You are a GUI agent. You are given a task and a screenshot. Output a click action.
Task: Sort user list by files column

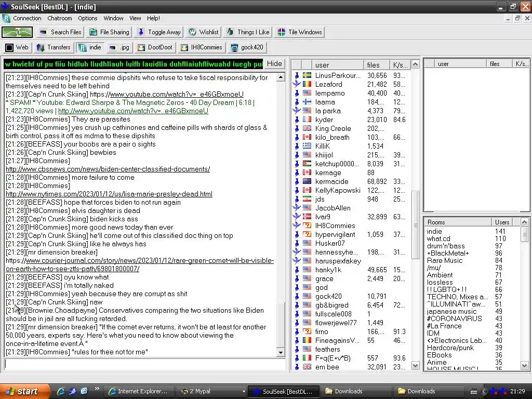[376, 65]
